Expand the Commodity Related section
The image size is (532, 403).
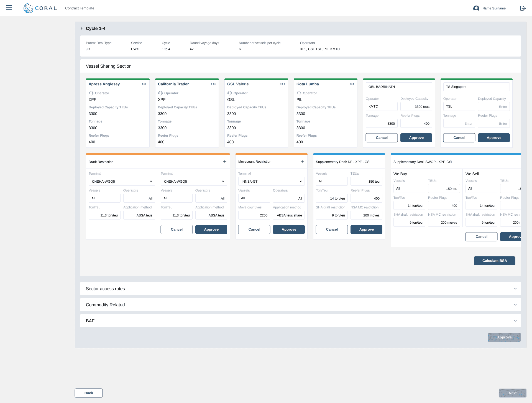pyautogui.click(x=515, y=305)
